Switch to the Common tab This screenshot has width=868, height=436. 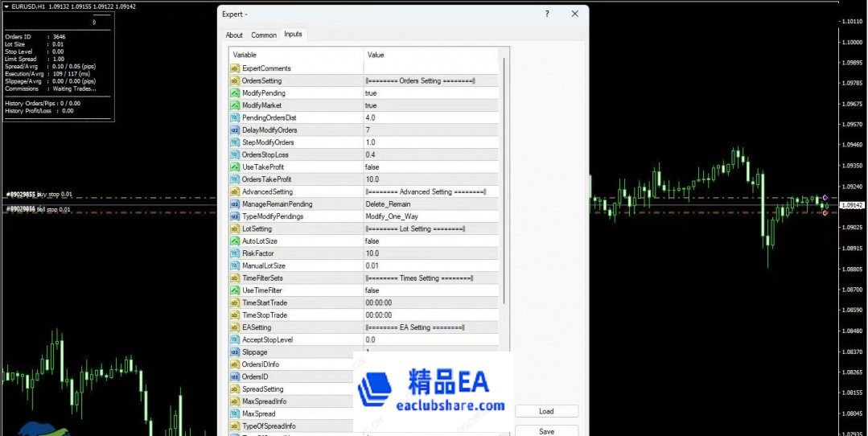click(264, 35)
